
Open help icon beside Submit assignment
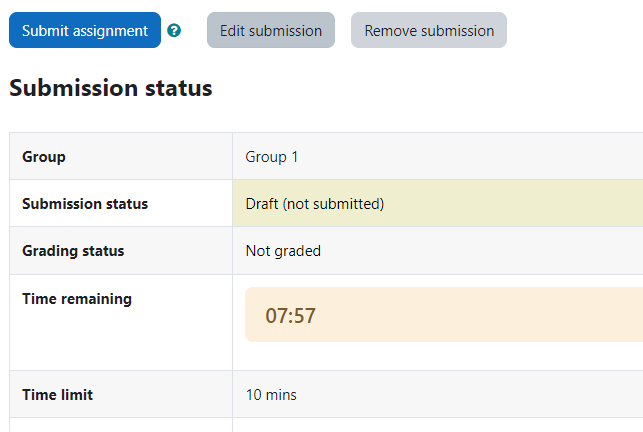tap(174, 30)
